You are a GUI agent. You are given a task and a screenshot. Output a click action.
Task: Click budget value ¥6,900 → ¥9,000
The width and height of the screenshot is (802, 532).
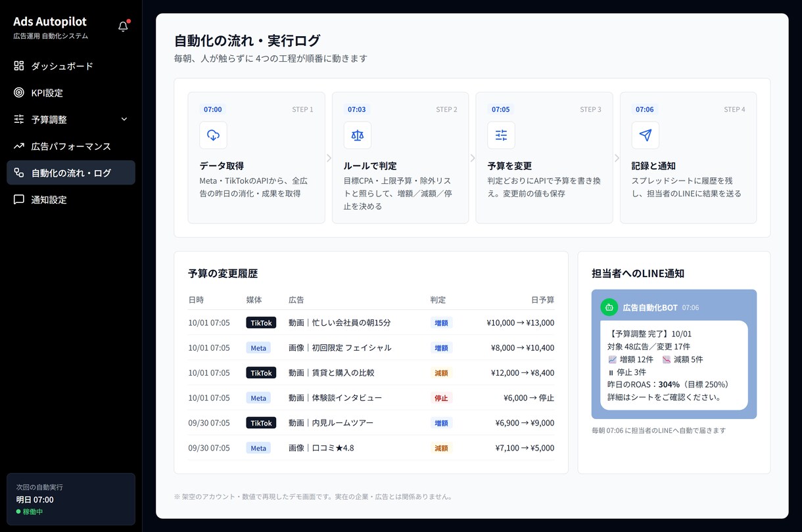coord(525,423)
